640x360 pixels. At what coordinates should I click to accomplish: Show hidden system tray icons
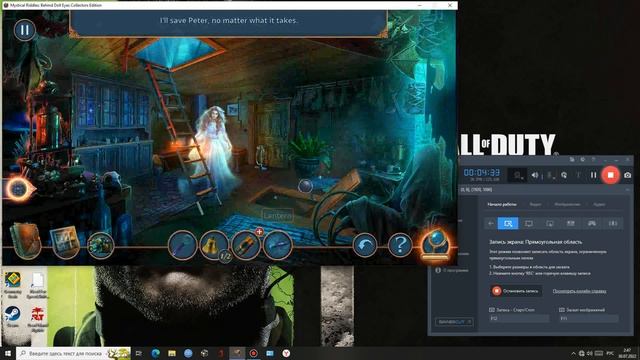pyautogui.click(x=573, y=353)
